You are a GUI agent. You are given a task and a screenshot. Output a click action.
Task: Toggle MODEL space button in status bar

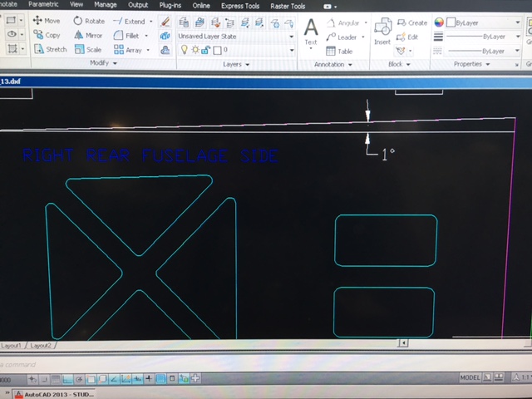470,378
